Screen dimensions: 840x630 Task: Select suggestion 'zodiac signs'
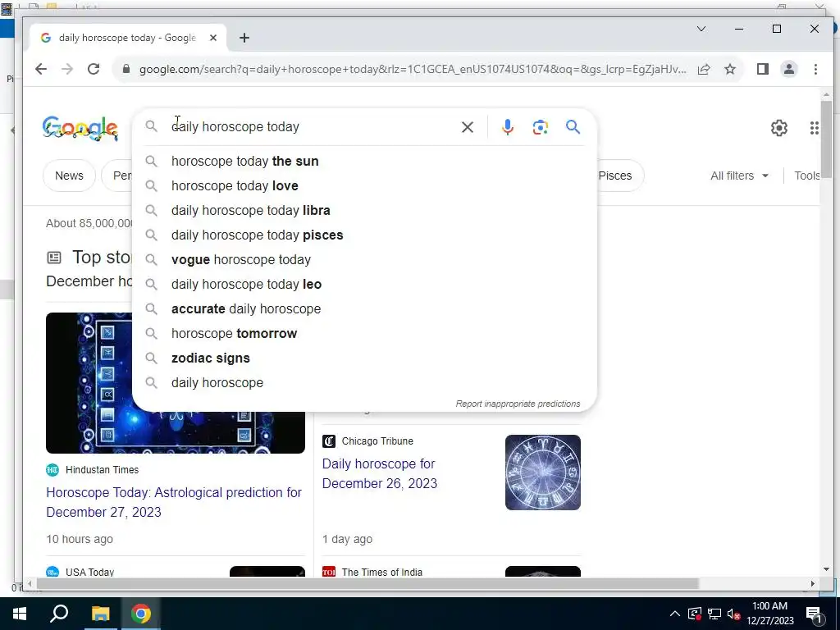pyautogui.click(x=364, y=358)
